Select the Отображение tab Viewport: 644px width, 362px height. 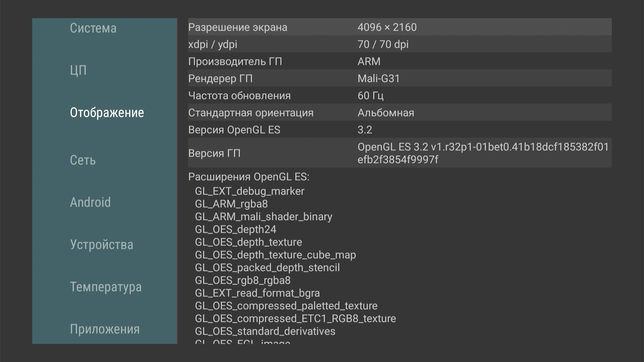tap(107, 113)
